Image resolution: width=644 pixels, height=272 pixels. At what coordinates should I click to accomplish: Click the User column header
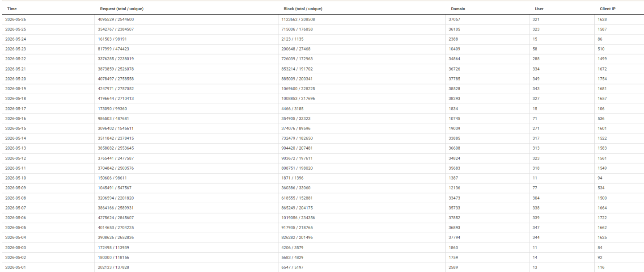pyautogui.click(x=539, y=9)
